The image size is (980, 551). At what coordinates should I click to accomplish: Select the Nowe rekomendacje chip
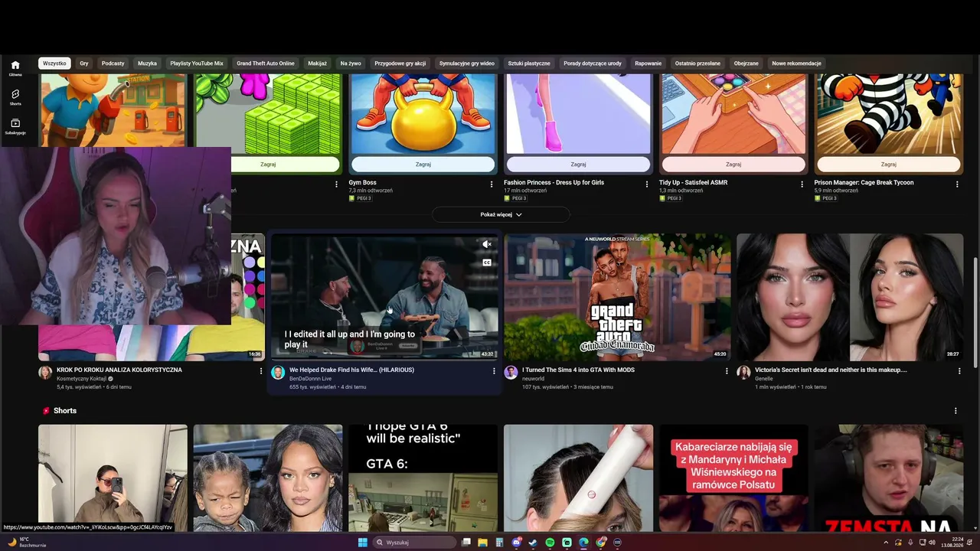click(796, 64)
